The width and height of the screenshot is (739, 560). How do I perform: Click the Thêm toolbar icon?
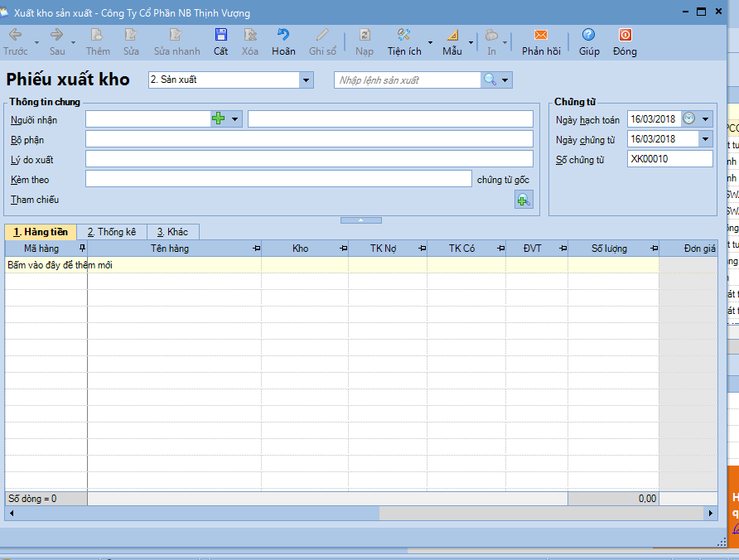point(97,35)
